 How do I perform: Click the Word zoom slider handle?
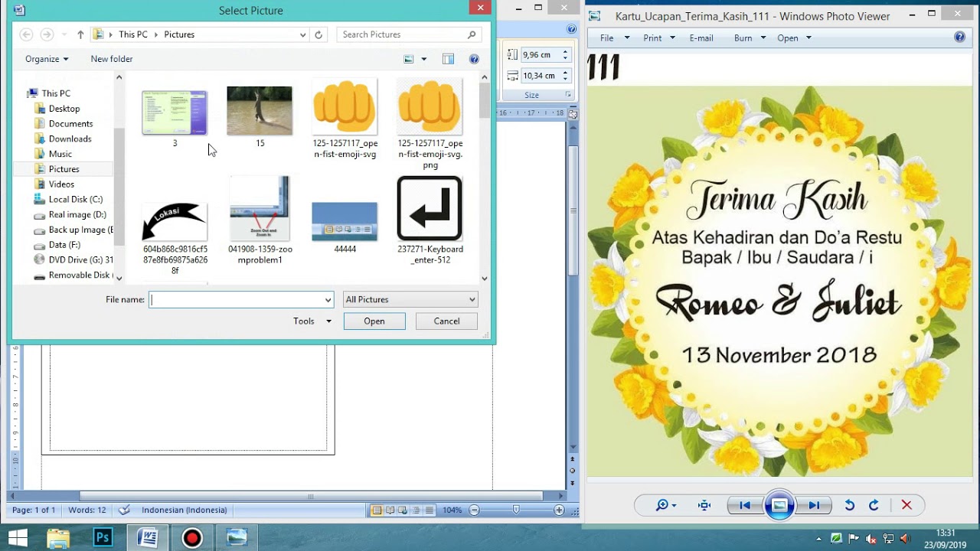tap(516, 510)
